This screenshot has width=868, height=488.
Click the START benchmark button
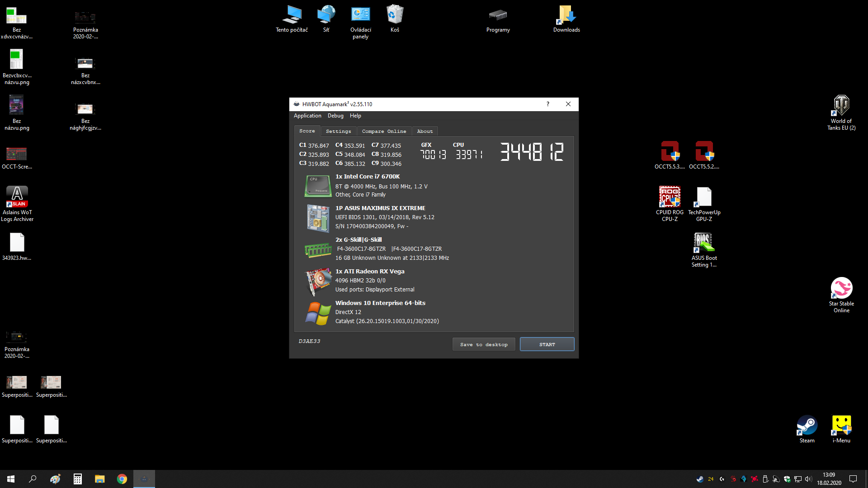(547, 344)
